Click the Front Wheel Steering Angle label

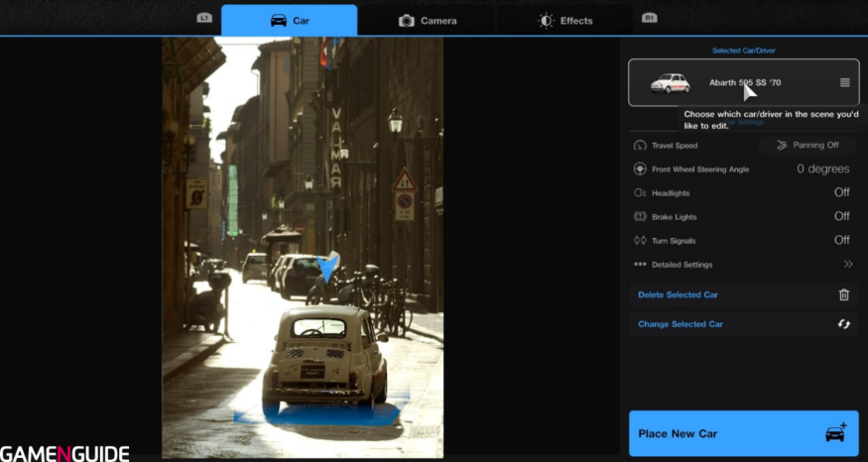(700, 170)
